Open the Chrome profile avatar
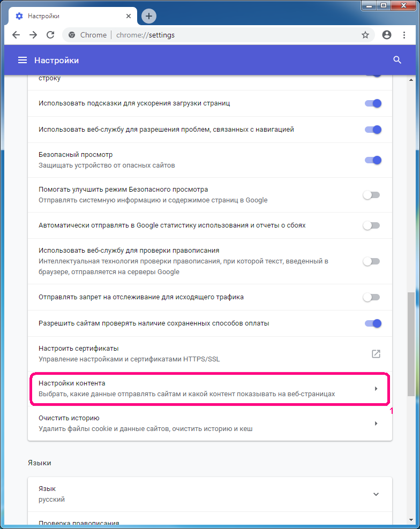The width and height of the screenshot is (420, 529). point(387,35)
